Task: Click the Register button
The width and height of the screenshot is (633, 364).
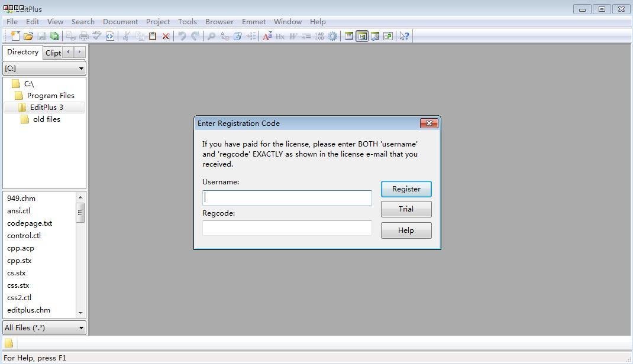Action: [406, 189]
